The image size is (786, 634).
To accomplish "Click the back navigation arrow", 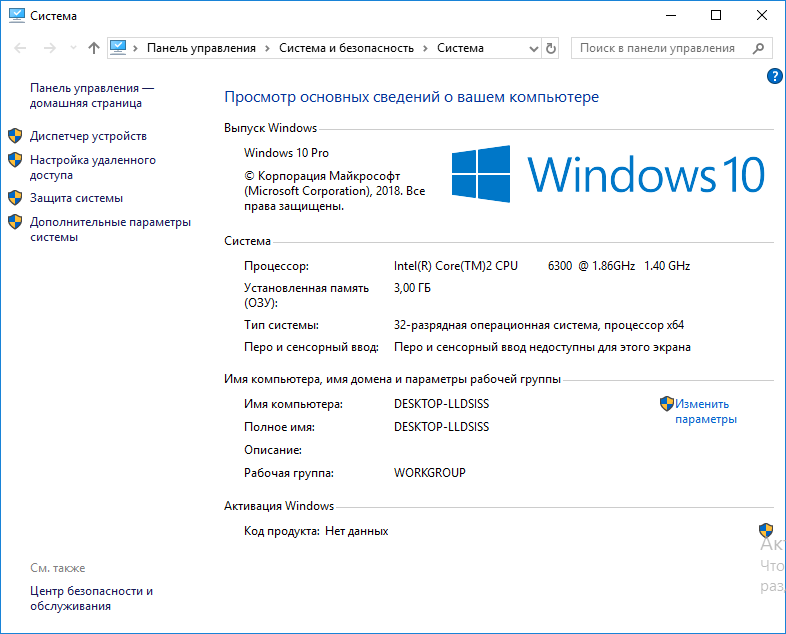I will pos(20,48).
